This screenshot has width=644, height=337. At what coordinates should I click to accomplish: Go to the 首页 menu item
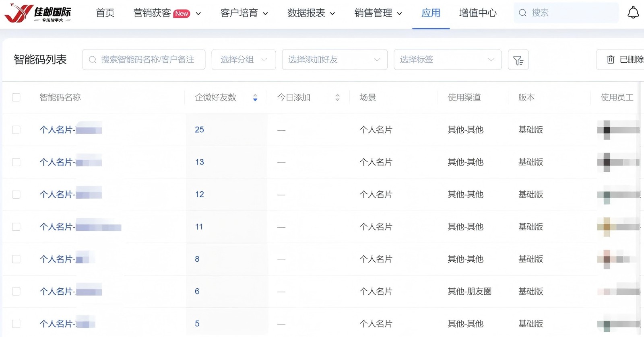[105, 13]
